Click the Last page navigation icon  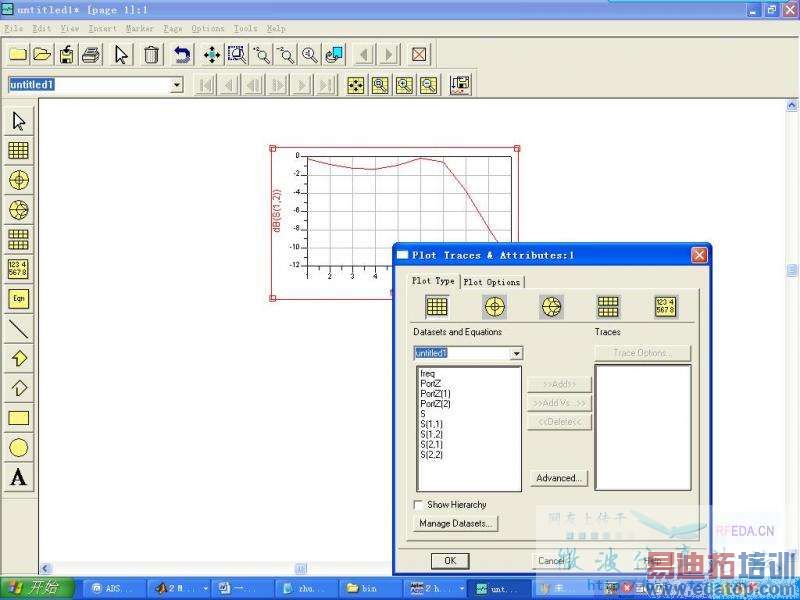(326, 85)
